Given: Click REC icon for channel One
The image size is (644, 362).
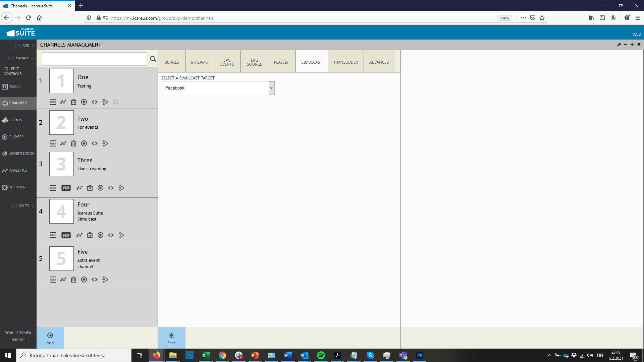Looking at the screenshot, I should click(x=53, y=102).
